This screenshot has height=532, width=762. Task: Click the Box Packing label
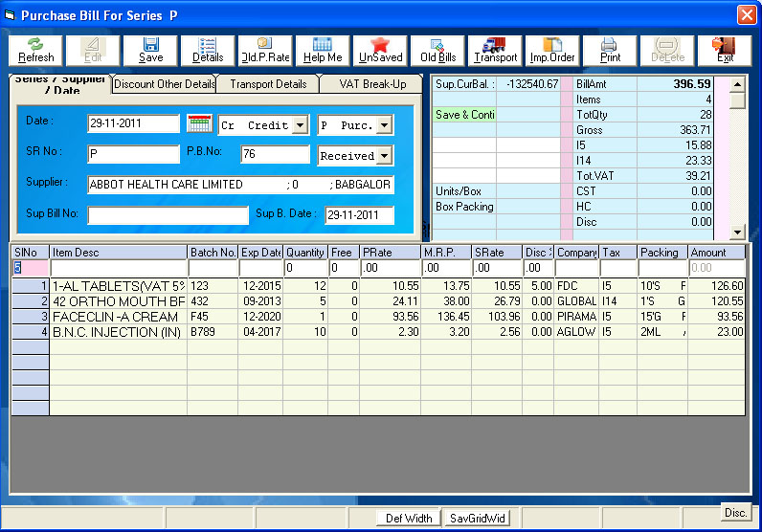pyautogui.click(x=464, y=207)
